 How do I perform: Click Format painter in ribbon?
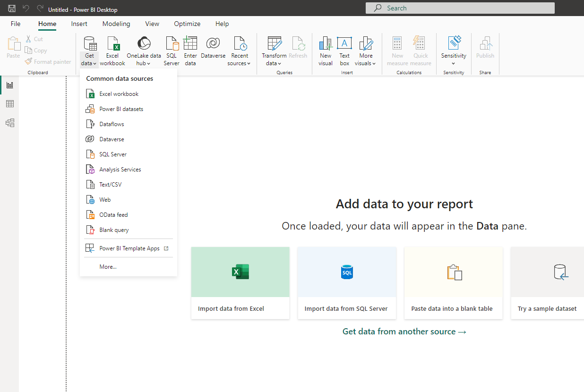(x=48, y=62)
